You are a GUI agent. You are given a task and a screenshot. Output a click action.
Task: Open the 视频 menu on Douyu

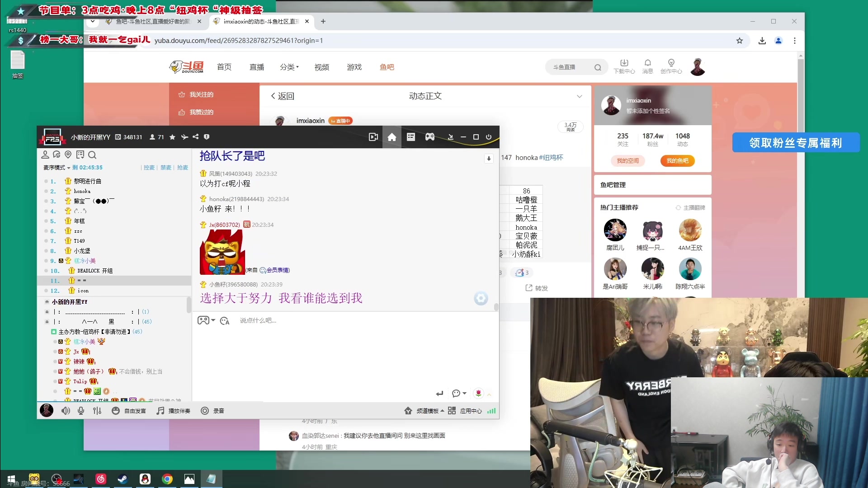(322, 67)
